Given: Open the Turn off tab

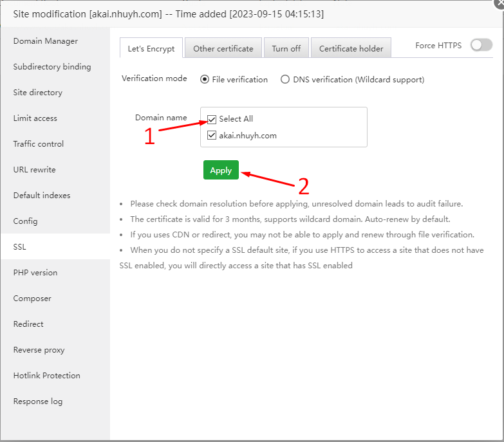Looking at the screenshot, I should tap(286, 48).
